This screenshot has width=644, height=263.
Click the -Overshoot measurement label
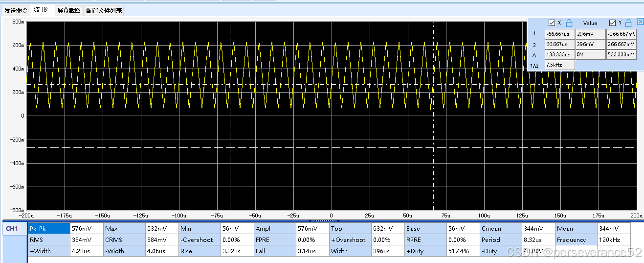click(200, 240)
